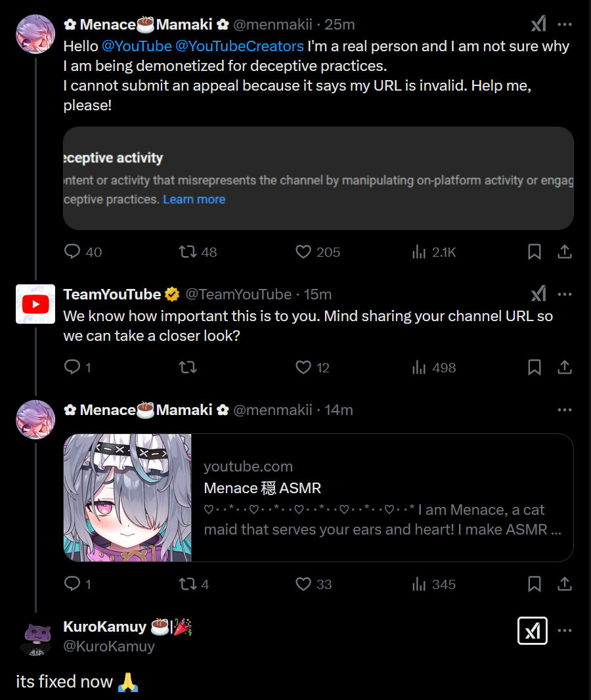591x700 pixels.
Task: Open the @menmakii handle on first tweet
Action: point(273,24)
